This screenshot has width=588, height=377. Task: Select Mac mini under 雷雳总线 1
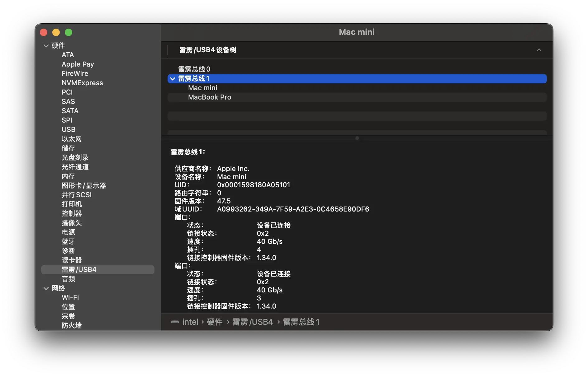[x=202, y=88]
